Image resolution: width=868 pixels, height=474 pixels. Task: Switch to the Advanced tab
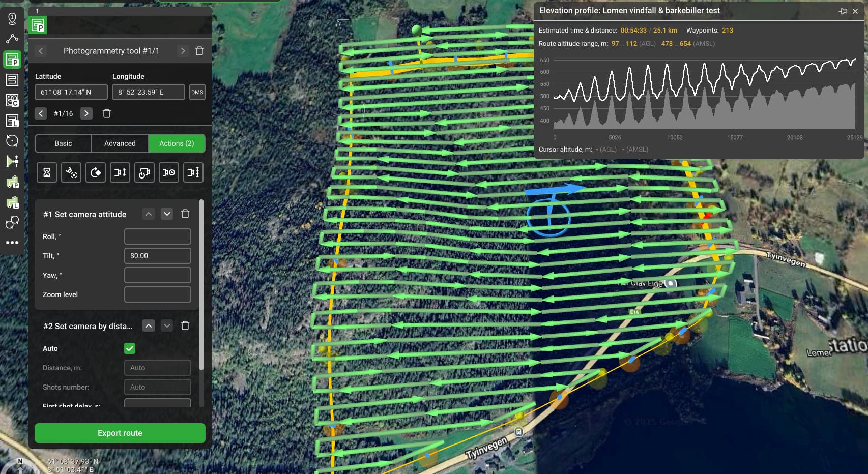coord(120,143)
